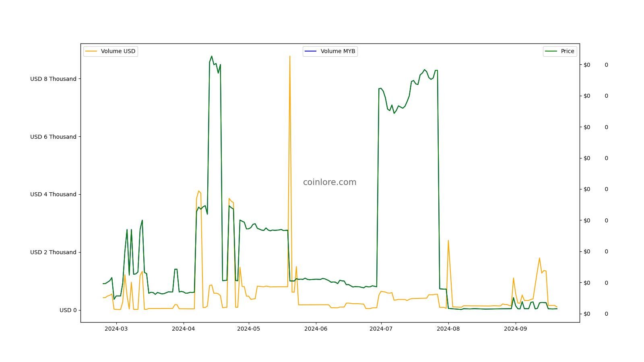Screen dimensions: 644x362
Task: Click the green Price legend line
Action: click(551, 51)
